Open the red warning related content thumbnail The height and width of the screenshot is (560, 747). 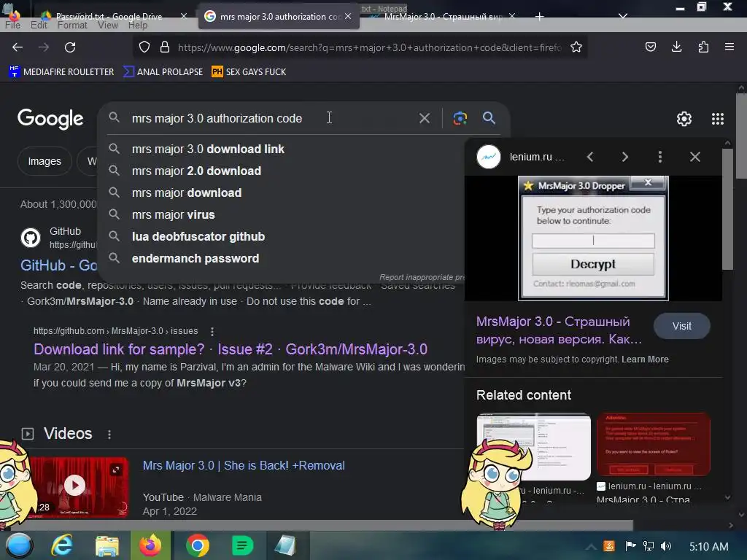653,444
